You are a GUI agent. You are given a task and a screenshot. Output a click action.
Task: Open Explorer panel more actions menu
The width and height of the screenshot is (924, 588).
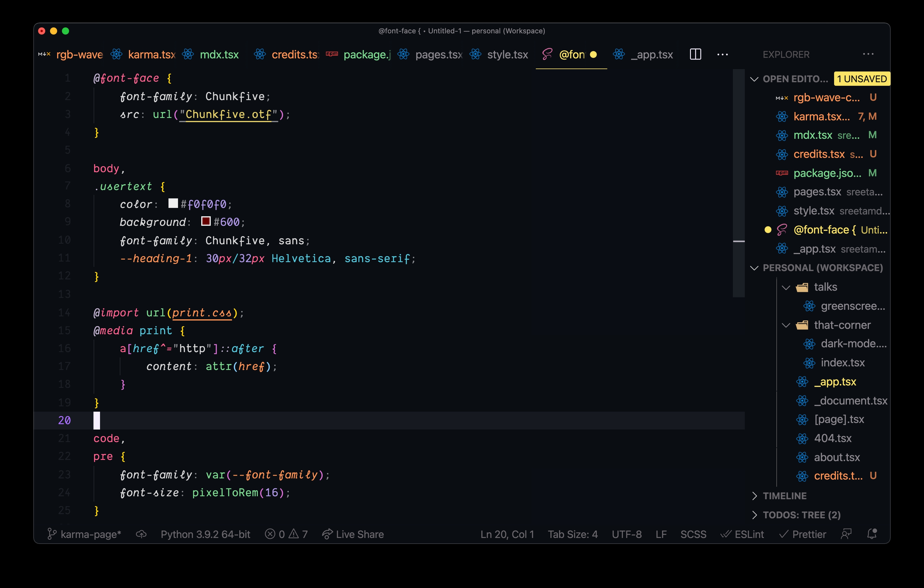pos(868,54)
